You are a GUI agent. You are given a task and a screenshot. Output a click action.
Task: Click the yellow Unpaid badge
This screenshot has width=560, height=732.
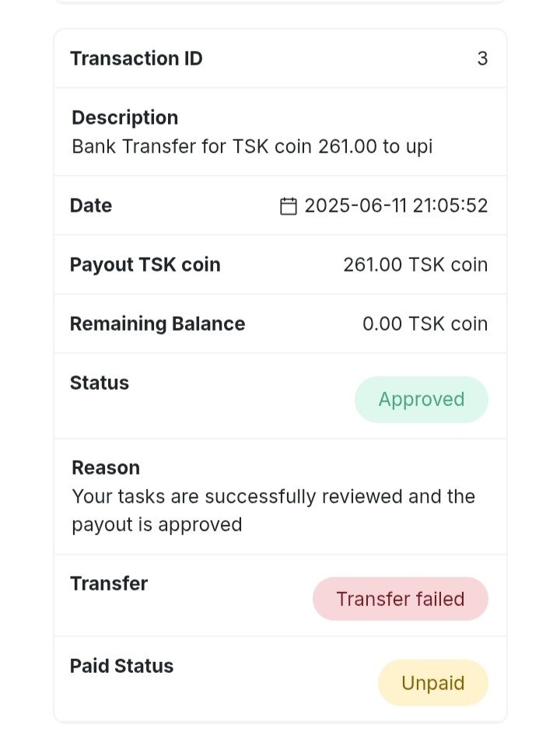point(432,683)
